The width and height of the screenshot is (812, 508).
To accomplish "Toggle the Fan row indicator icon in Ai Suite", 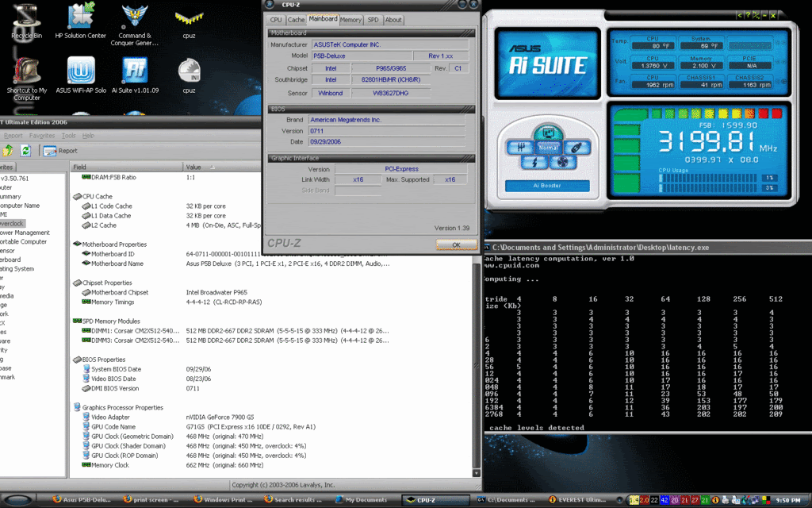I will coord(783,82).
